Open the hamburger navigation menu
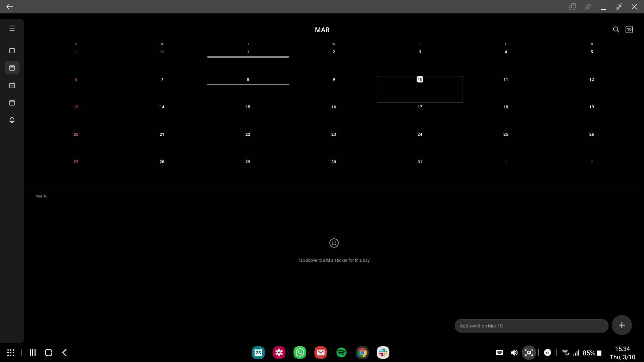Viewport: 644px width, 362px height. (12, 28)
